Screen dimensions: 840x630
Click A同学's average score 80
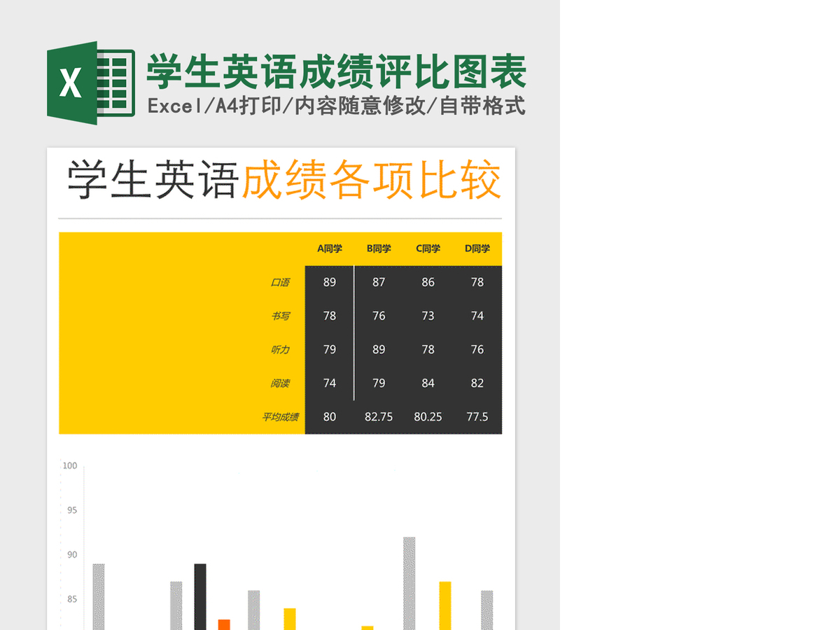330,416
